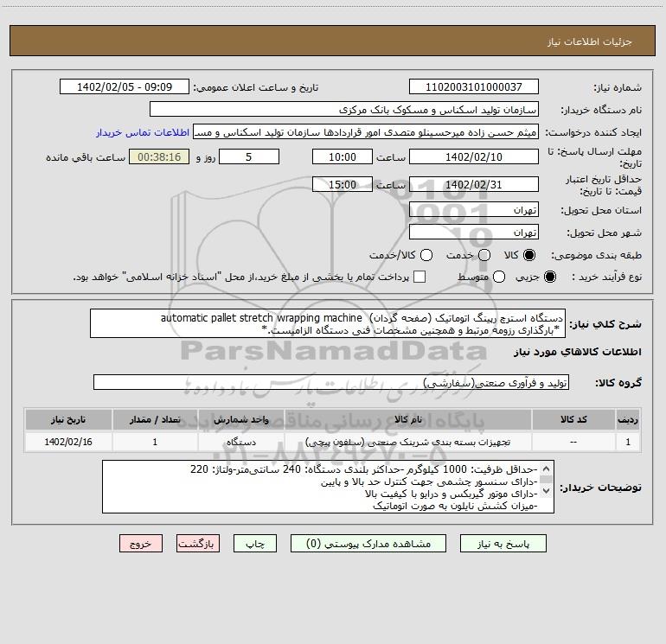
Task: Toggle Islamic treasury documents payment checkbox
Action: pos(419,277)
